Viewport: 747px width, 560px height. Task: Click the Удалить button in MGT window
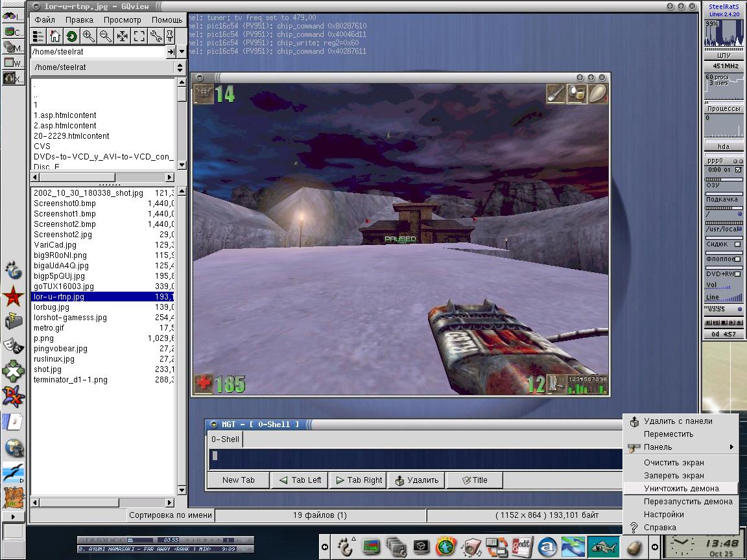[x=416, y=480]
